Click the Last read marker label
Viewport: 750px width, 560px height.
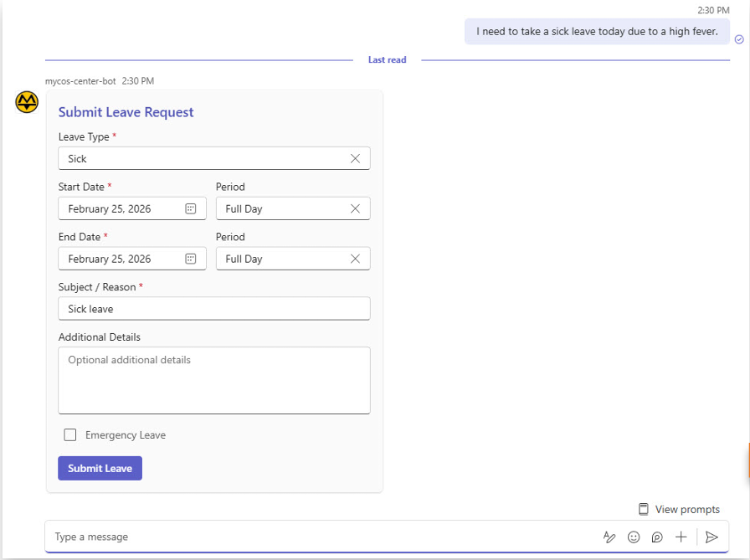coord(387,59)
